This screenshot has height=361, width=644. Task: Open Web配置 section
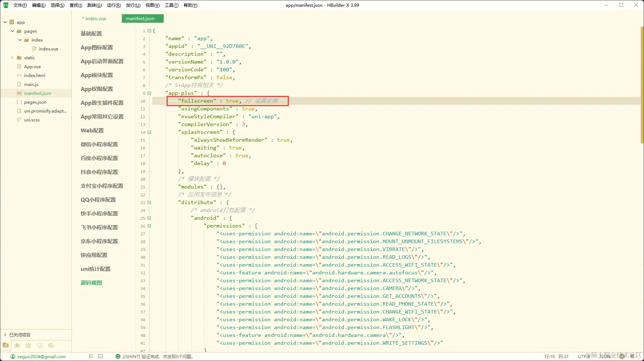click(92, 130)
